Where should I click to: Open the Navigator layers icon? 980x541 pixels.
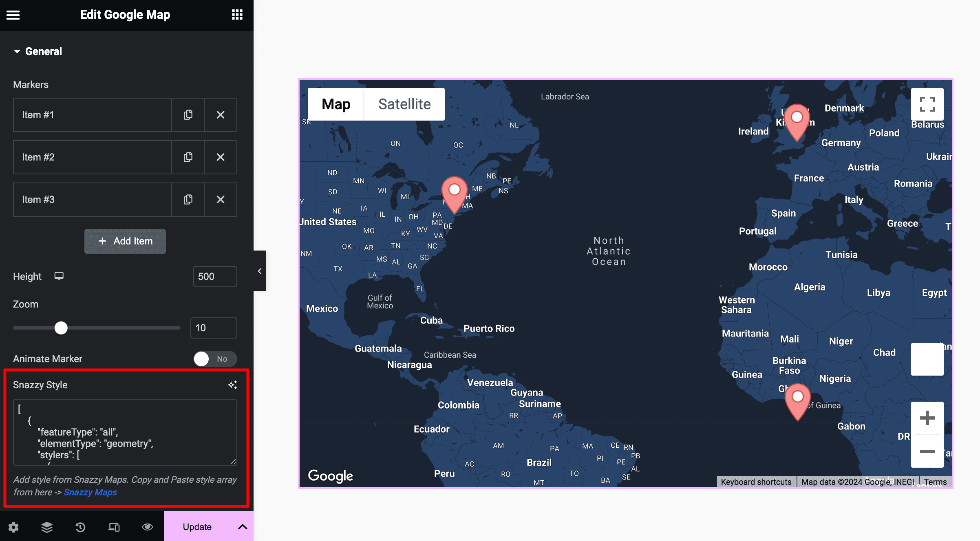47,527
